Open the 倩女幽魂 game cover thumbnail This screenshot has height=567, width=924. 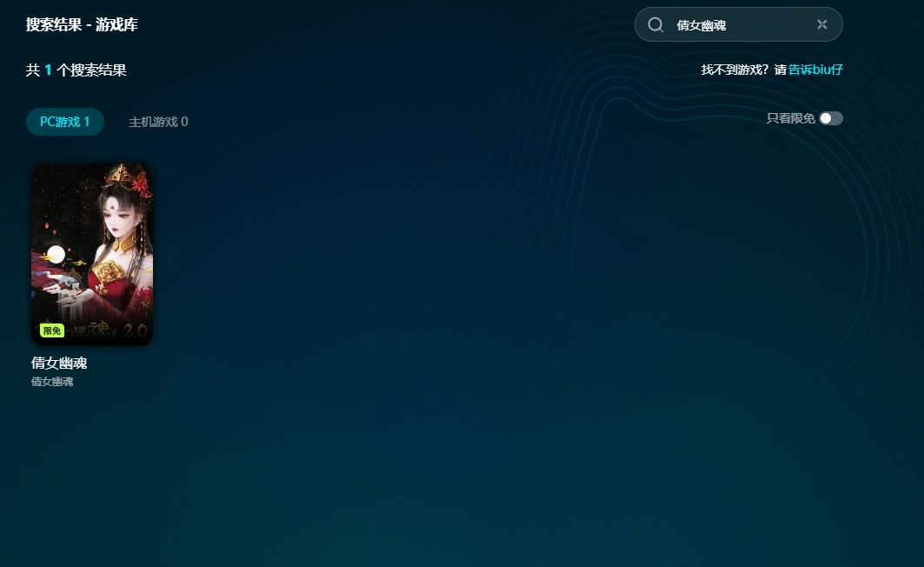(92, 254)
